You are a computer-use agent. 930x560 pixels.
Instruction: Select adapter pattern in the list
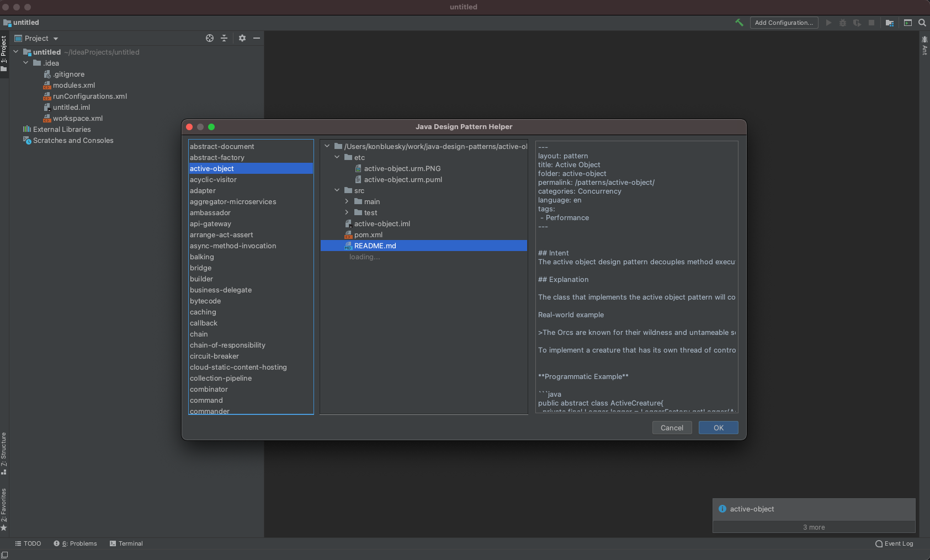pos(251,190)
